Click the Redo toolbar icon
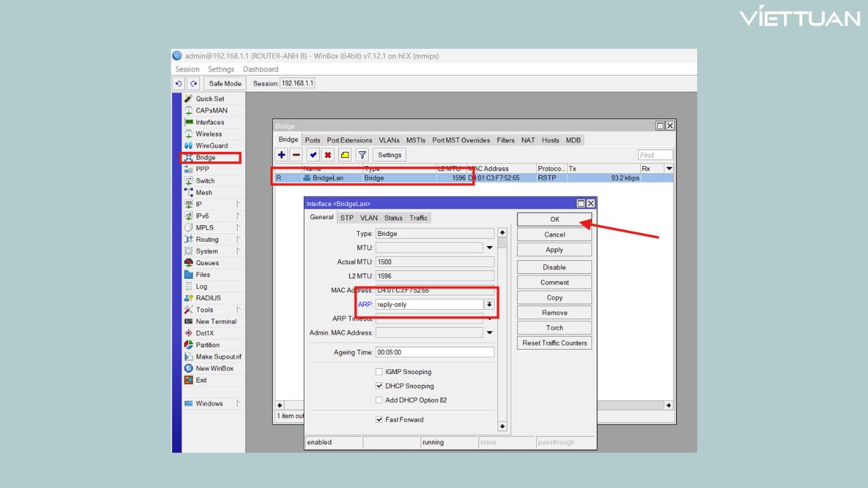Viewport: 868px width, 488px height. pos(193,83)
